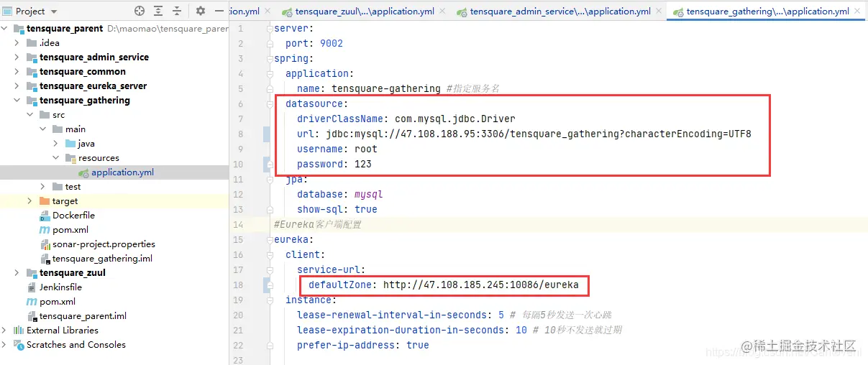Click the Expand All icon in Project panel
The width and height of the screenshot is (868, 365).
point(158,11)
